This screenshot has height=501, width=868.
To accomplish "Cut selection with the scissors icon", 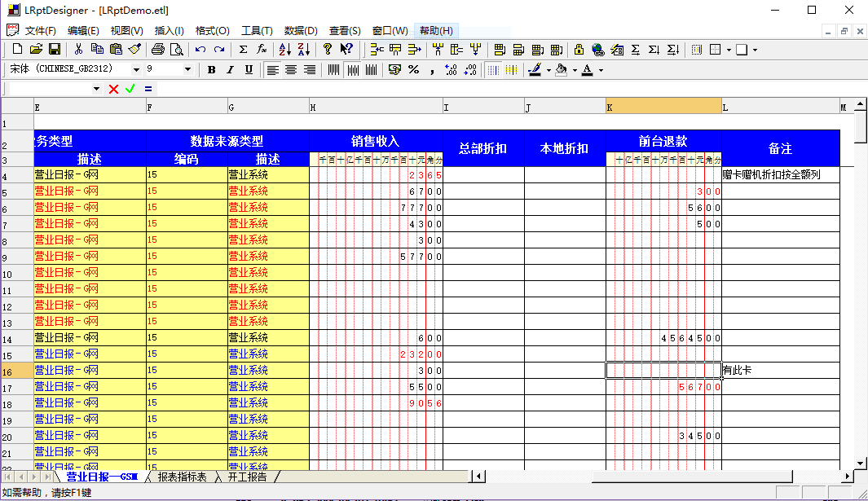I will (x=78, y=49).
